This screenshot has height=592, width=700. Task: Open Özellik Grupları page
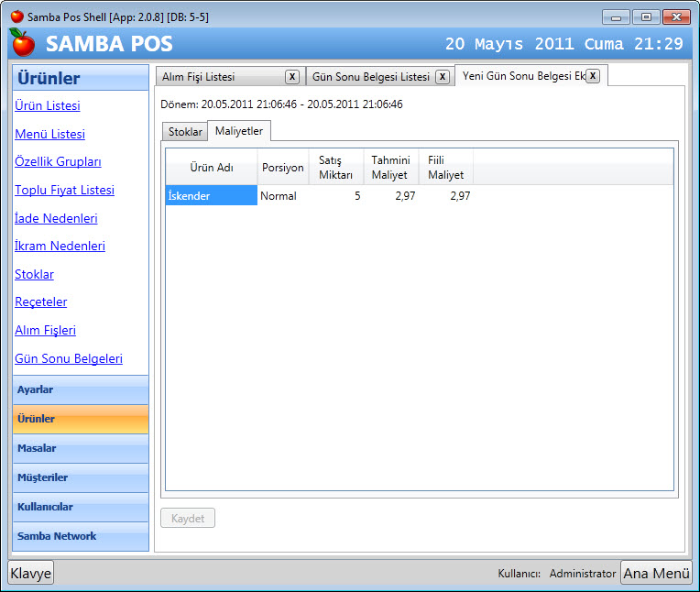point(58,162)
